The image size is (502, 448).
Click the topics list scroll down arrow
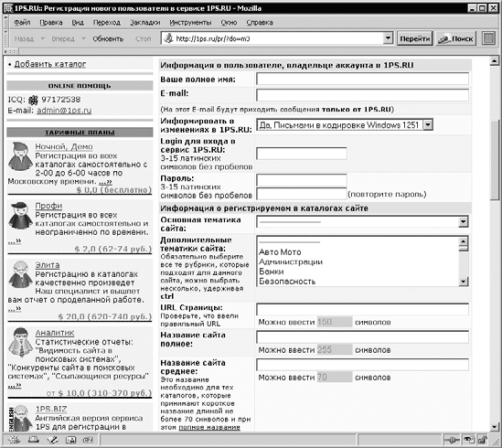[464, 282]
